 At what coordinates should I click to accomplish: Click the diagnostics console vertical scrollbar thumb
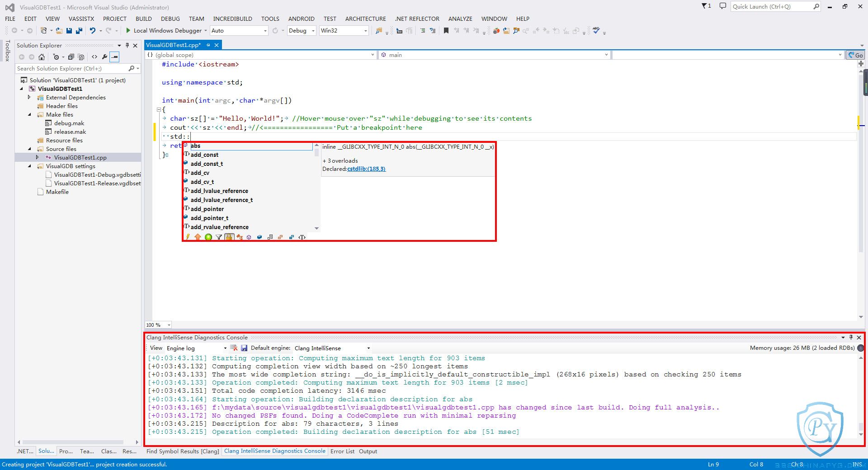tap(861, 426)
